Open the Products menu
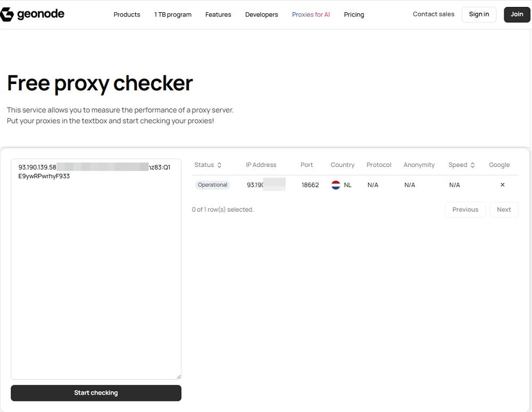The height and width of the screenshot is (412, 532). (x=127, y=14)
